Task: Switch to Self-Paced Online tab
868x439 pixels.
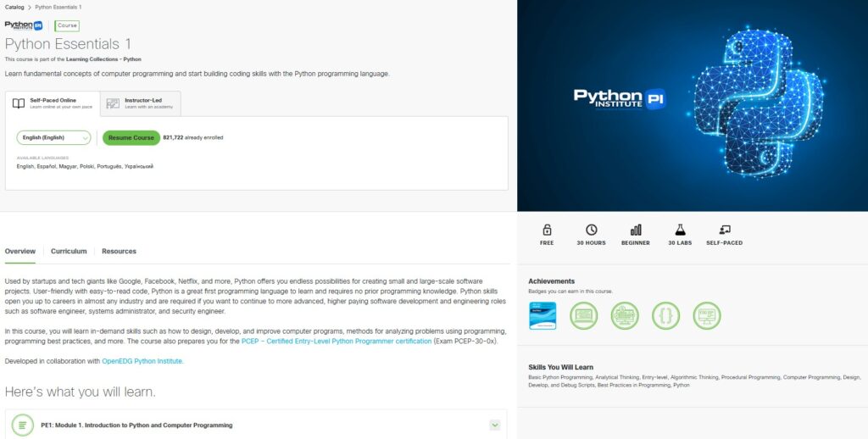Action: click(x=53, y=103)
